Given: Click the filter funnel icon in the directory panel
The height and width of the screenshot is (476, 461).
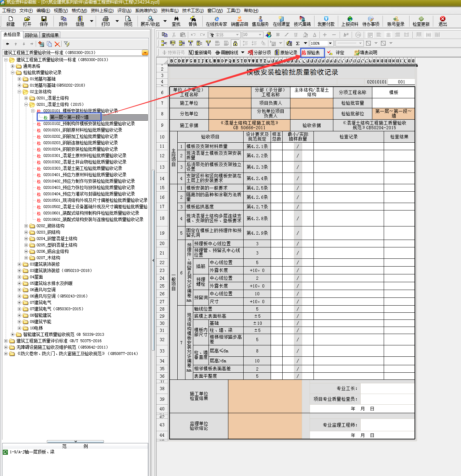Looking at the screenshot, I should click(x=67, y=44).
